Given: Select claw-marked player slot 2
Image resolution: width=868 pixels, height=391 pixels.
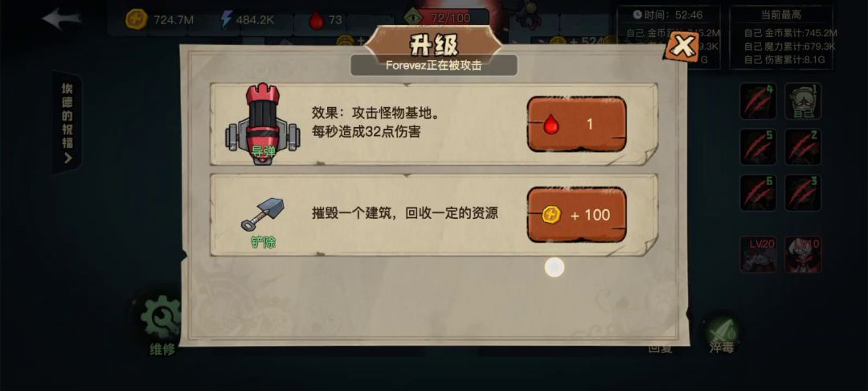Looking at the screenshot, I should (x=803, y=146).
